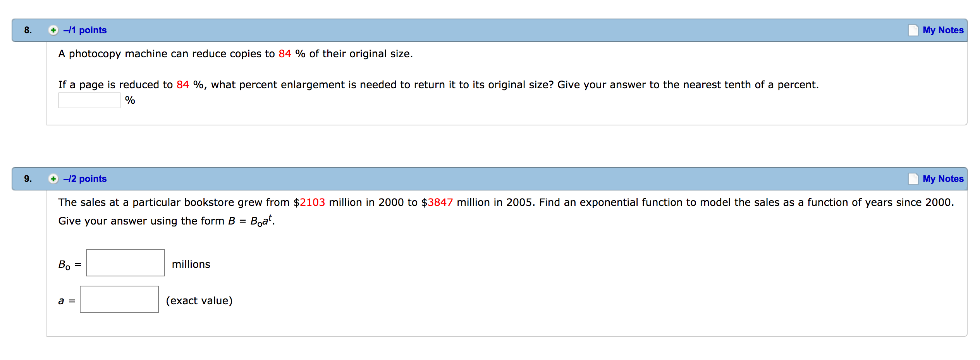The image size is (980, 360).
Task: Click the red 84 in the first sentence
Action: pyautogui.click(x=285, y=54)
